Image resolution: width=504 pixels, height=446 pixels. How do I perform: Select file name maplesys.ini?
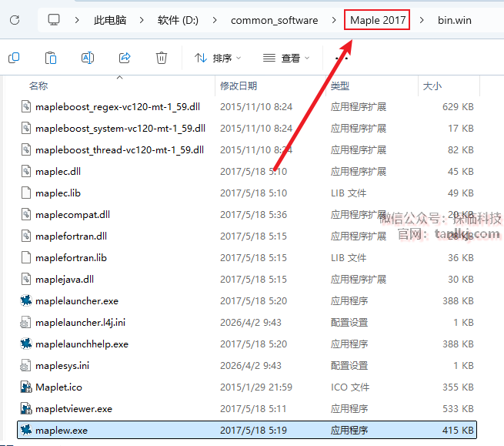pos(62,366)
